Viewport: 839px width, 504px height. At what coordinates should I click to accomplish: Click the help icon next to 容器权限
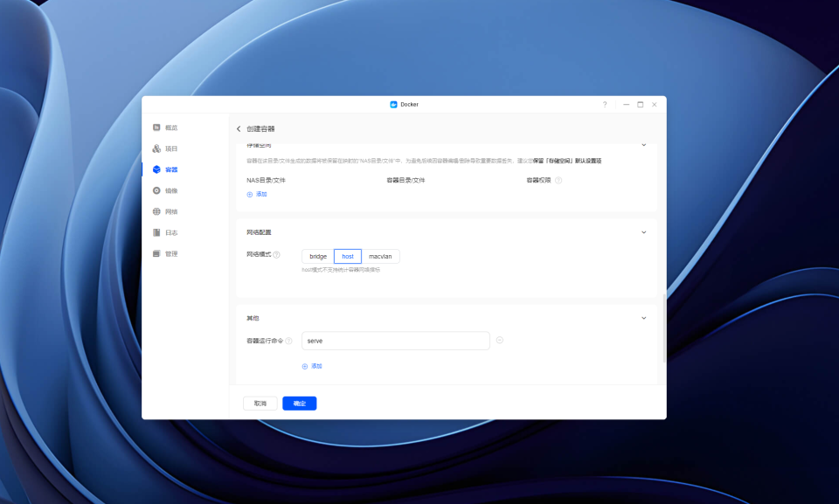[x=558, y=180]
